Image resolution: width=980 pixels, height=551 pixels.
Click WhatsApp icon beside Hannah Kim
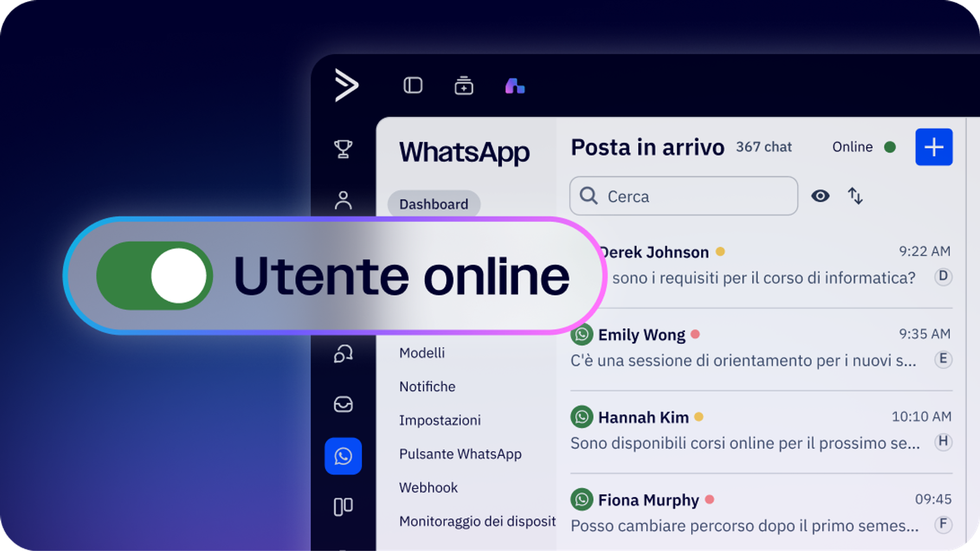(x=582, y=417)
